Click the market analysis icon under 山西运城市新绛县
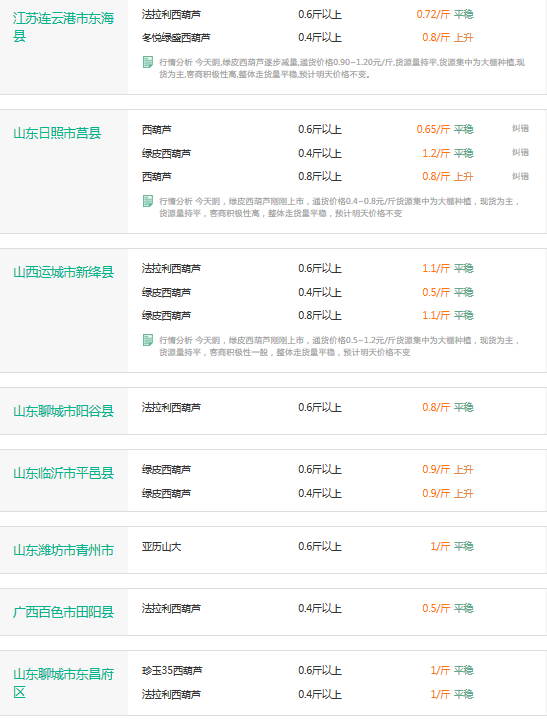The image size is (547, 724). (x=148, y=340)
